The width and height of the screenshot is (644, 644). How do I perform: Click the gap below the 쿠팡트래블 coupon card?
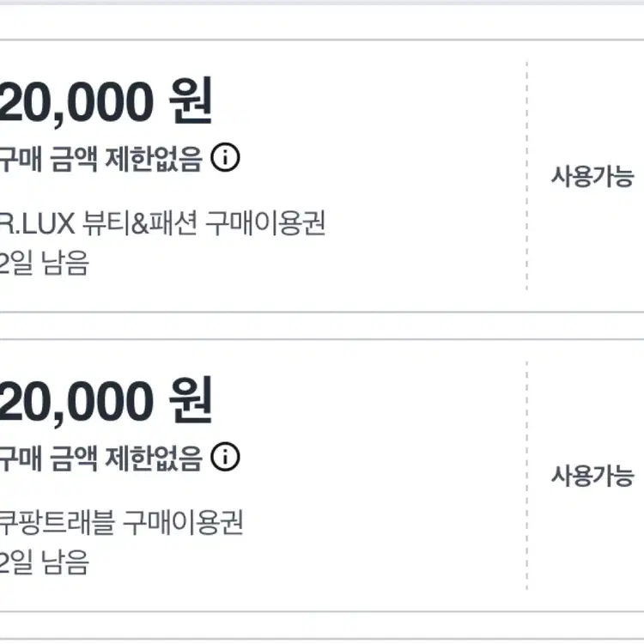pos(322,625)
